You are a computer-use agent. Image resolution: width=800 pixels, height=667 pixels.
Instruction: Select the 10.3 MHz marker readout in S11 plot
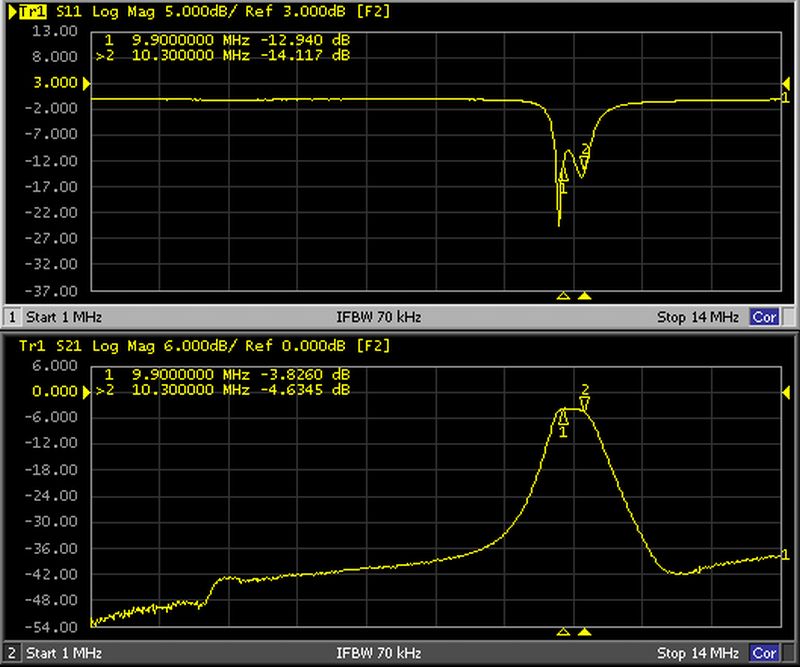228,54
